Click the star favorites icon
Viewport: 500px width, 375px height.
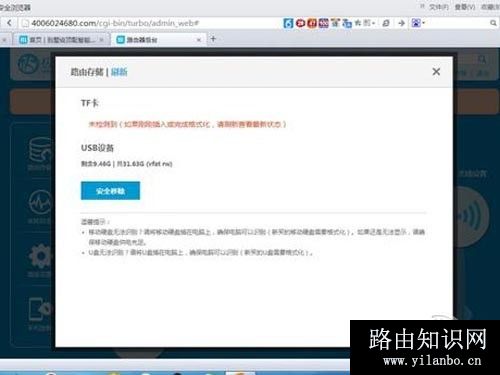(358, 23)
